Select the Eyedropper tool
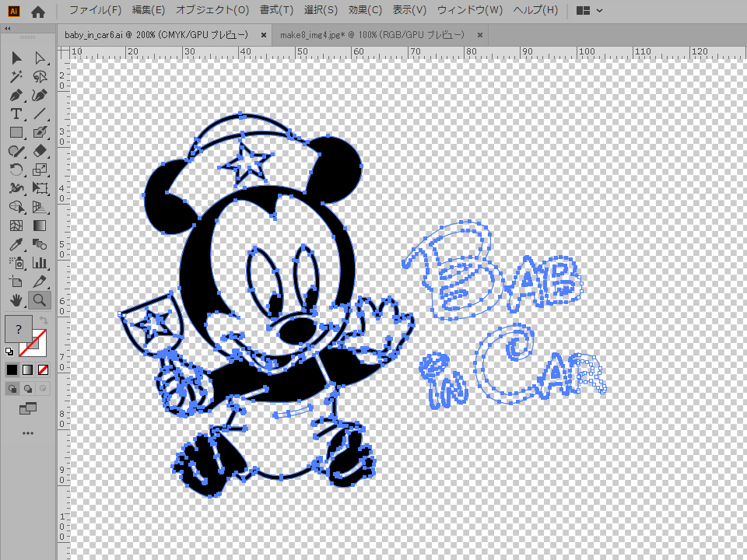 (16, 244)
